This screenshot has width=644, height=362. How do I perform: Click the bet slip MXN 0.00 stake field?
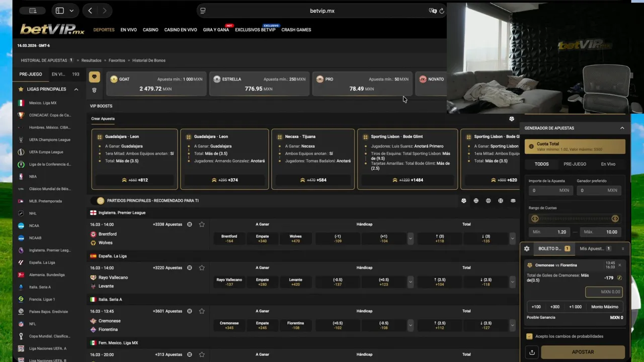[x=604, y=292]
